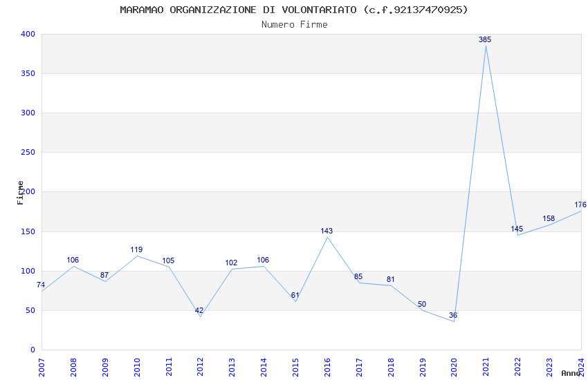Viewport: 588px width, 380px height.
Task: Select the 81 data label at 2018
Action: tap(390, 279)
